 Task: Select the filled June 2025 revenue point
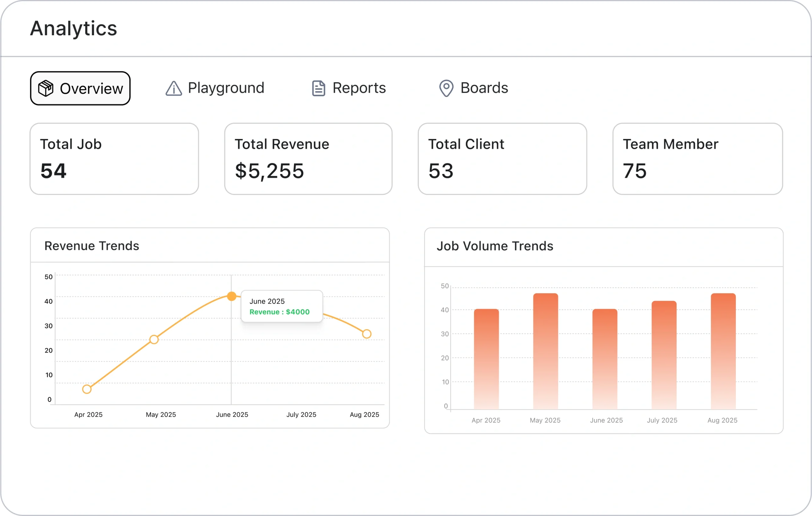231,296
